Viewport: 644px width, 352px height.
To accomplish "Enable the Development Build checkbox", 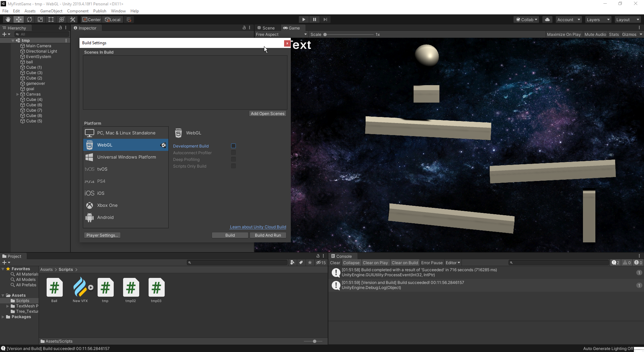I will (x=233, y=146).
